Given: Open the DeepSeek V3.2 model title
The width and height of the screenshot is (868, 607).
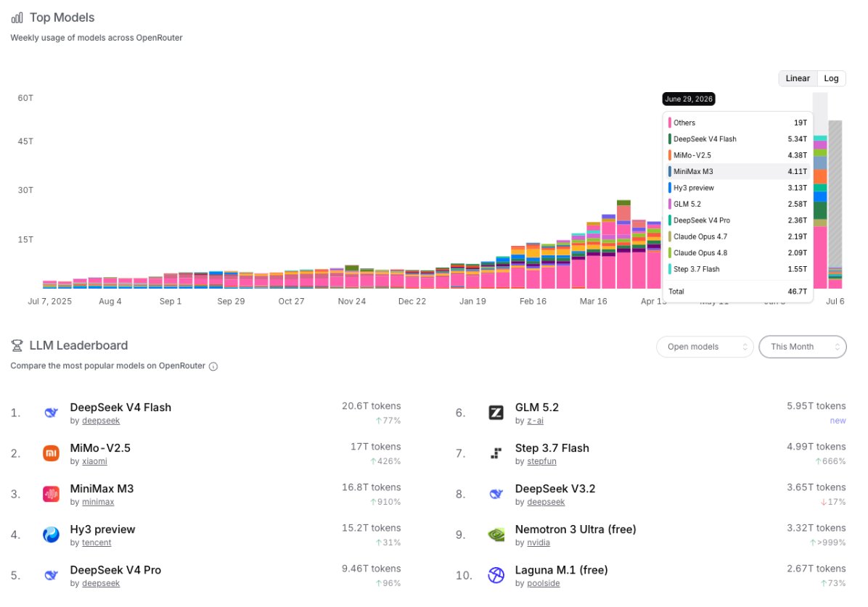Looking at the screenshot, I should click(555, 489).
